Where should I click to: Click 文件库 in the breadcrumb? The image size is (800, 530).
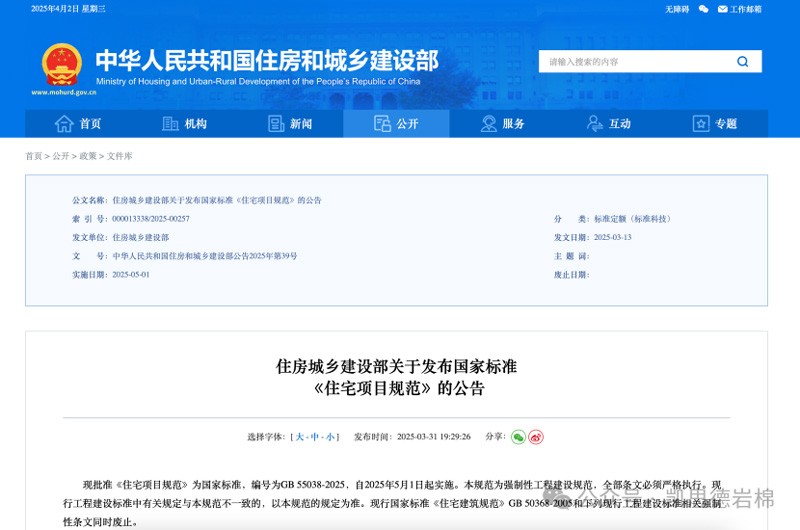tap(120, 156)
